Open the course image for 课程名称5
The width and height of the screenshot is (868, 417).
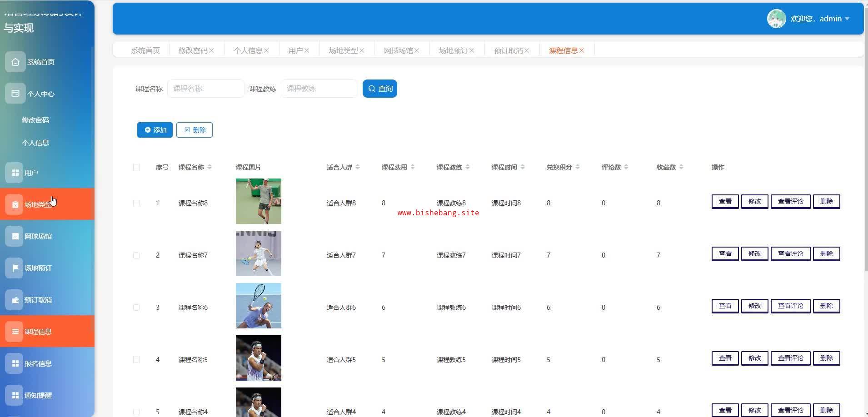click(259, 358)
